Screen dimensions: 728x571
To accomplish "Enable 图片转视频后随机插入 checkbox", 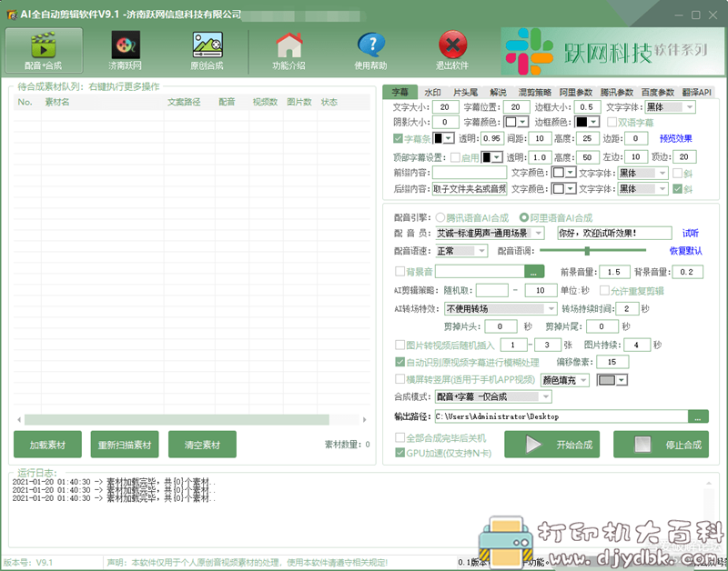I will coord(399,345).
